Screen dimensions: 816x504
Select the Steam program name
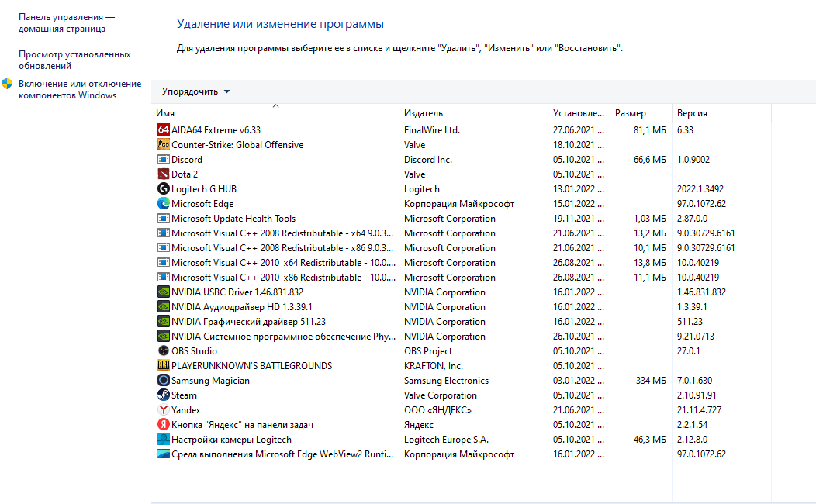[185, 395]
